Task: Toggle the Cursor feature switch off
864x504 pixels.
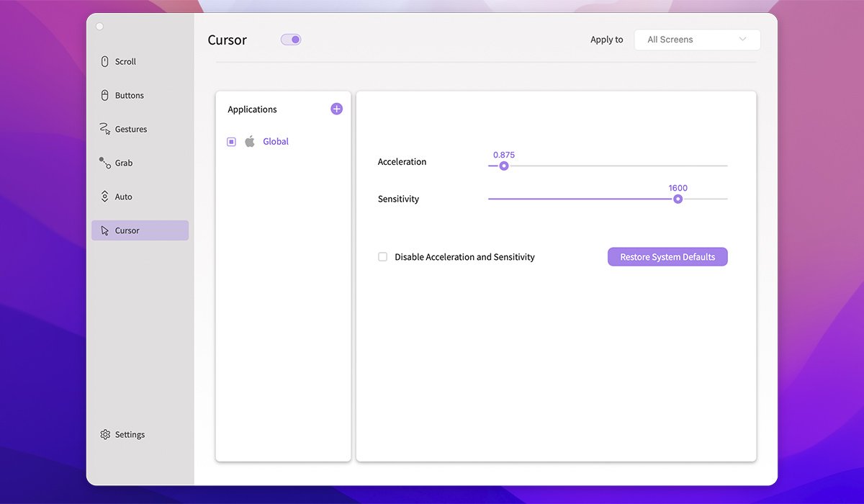Action: (x=291, y=40)
